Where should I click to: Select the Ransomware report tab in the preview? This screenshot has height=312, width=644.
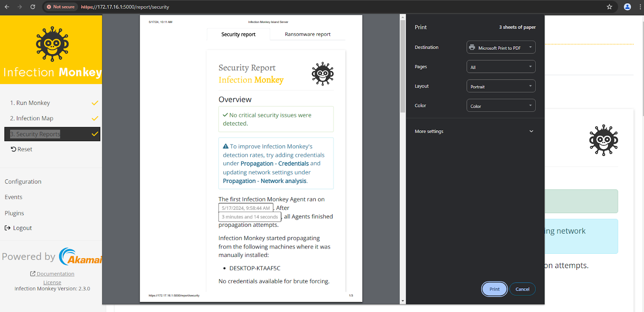308,34
